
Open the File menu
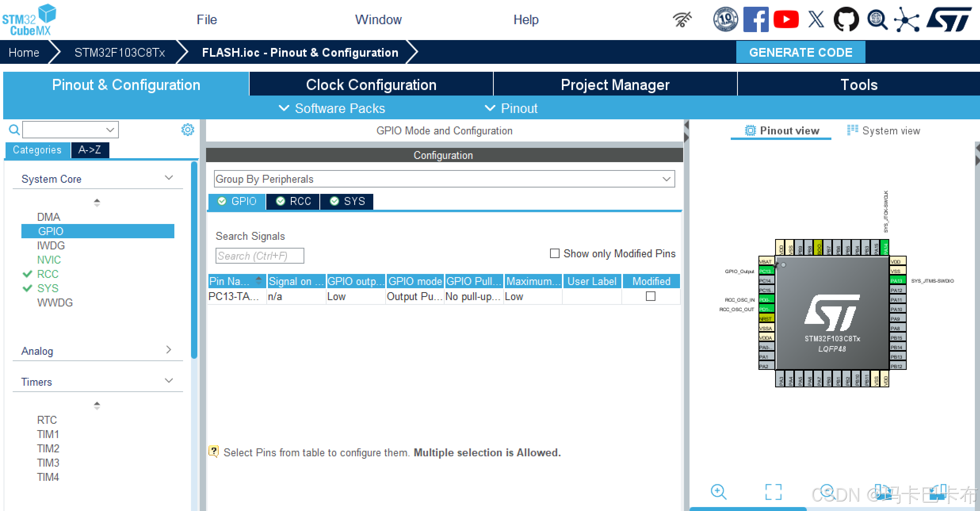point(206,19)
